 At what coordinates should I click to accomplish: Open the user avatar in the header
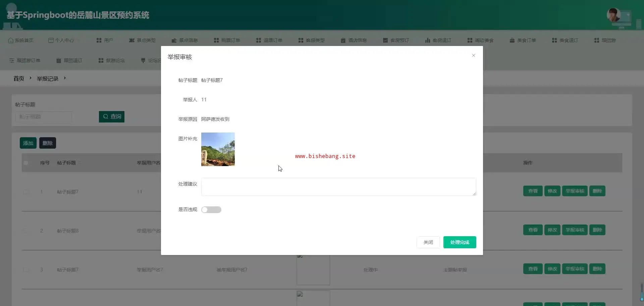(613, 15)
